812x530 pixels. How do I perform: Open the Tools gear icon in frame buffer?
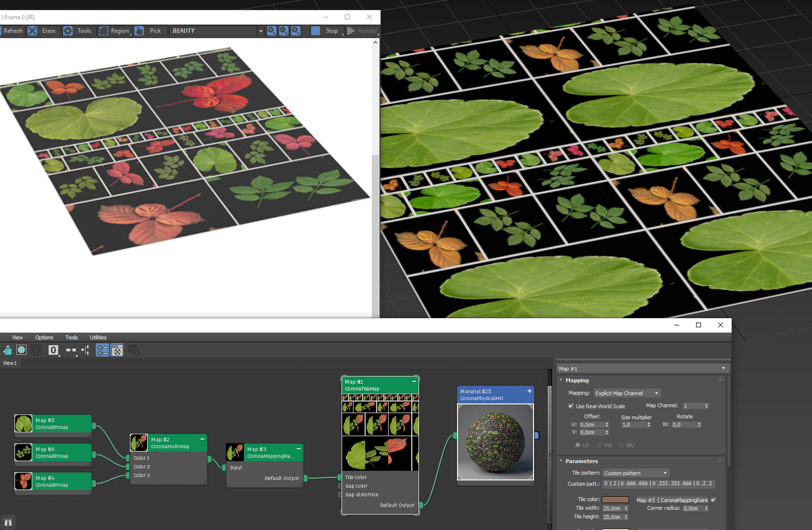[x=68, y=31]
